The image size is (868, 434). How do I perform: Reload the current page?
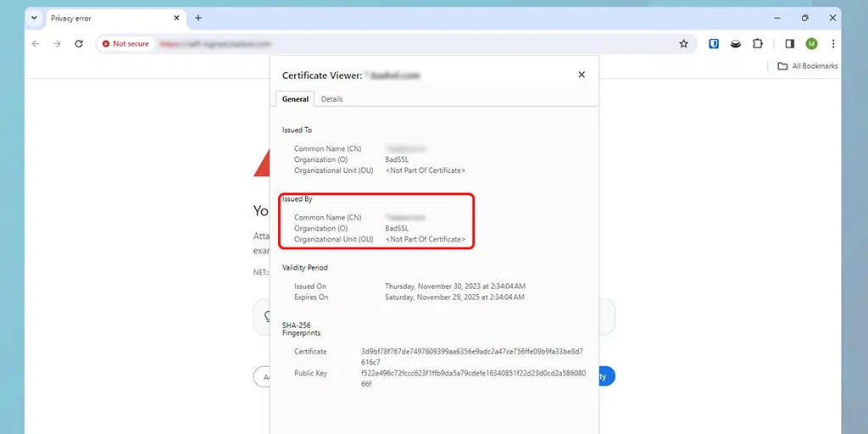(x=79, y=44)
